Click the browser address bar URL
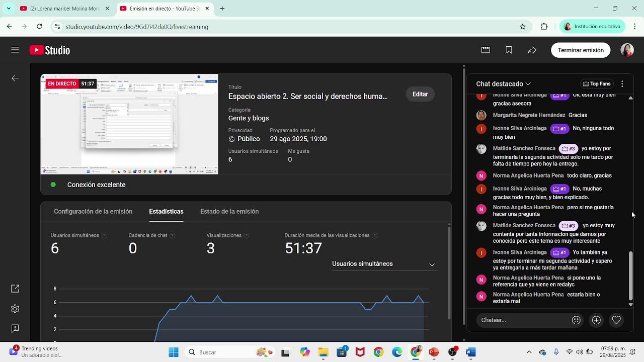Screen dimensions: 644x362 point(137,27)
